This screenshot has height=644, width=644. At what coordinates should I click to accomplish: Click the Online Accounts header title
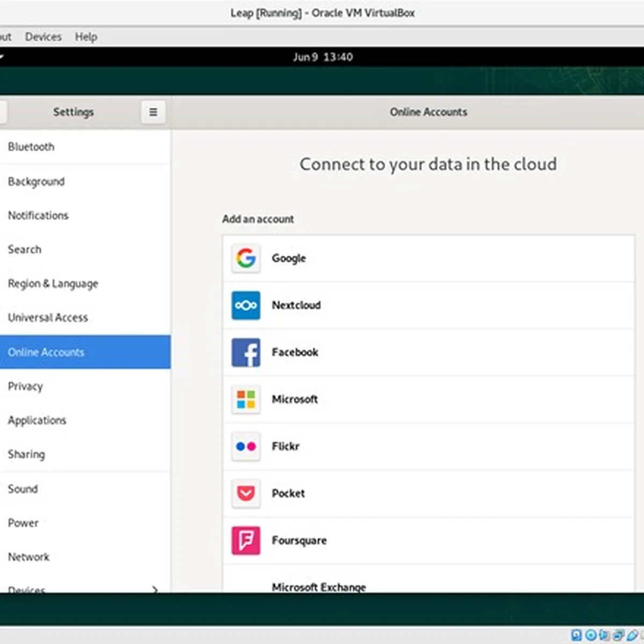pyautogui.click(x=429, y=112)
